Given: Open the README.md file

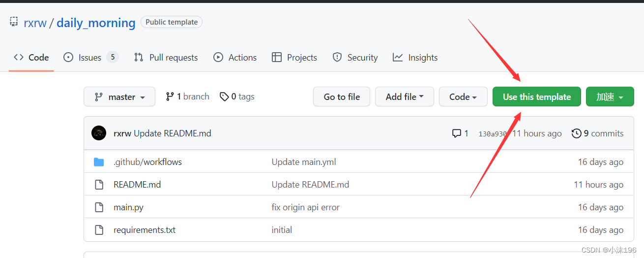Looking at the screenshot, I should 137,185.
